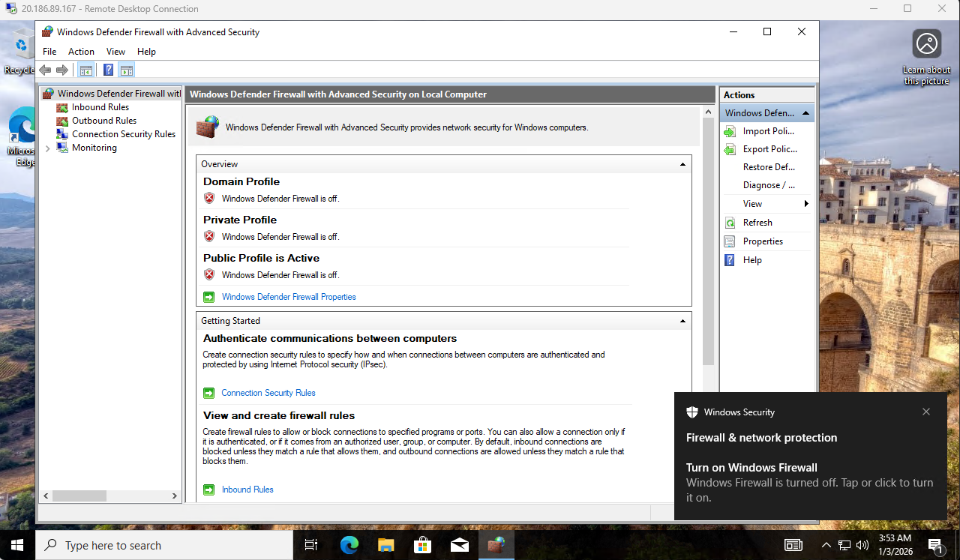Click the Forward arrow toolbar icon

point(62,70)
